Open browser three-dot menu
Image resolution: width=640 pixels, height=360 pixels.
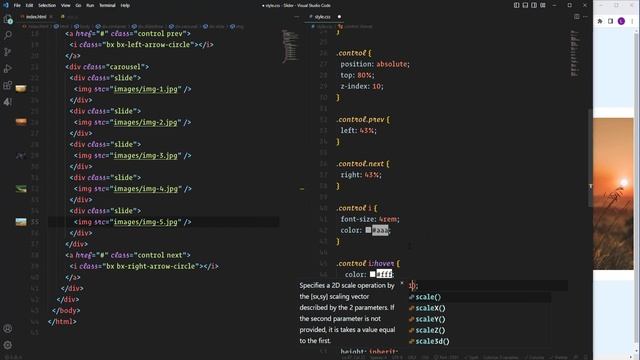tap(632, 21)
